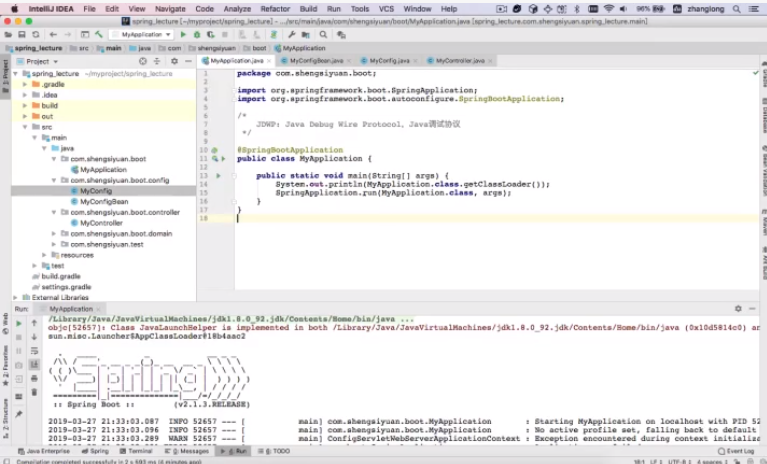The image size is (767, 464).
Task: Click the run gutter arrow beside main method
Action: (x=218, y=175)
